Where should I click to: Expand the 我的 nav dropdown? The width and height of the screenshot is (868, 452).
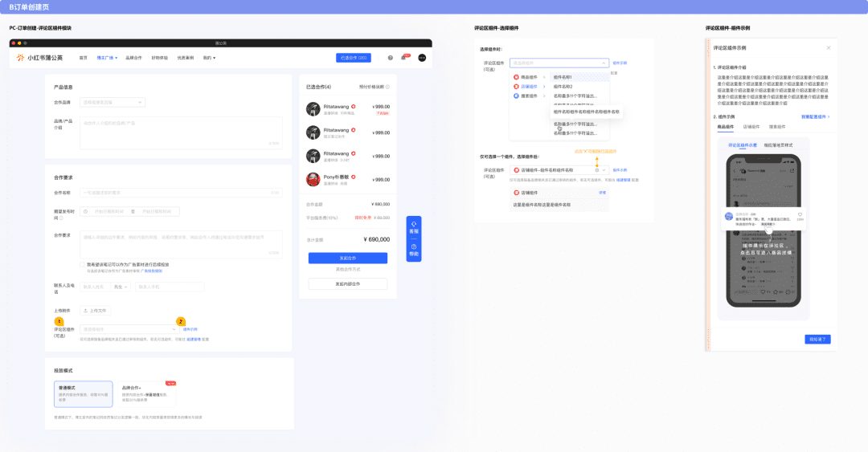[209, 58]
